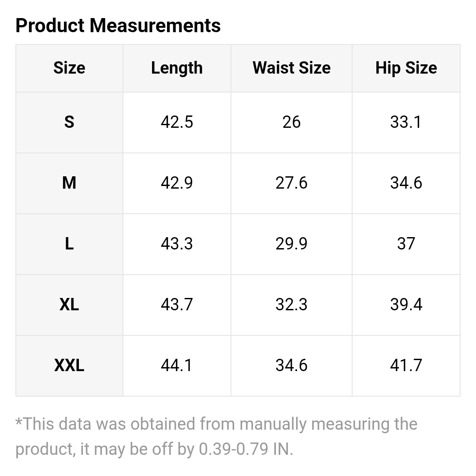The width and height of the screenshot is (476, 476).
Task: Select the M size row label
Action: coord(69,183)
